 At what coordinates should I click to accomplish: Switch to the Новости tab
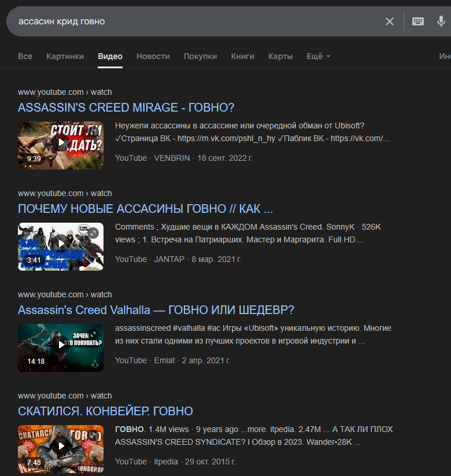point(153,56)
